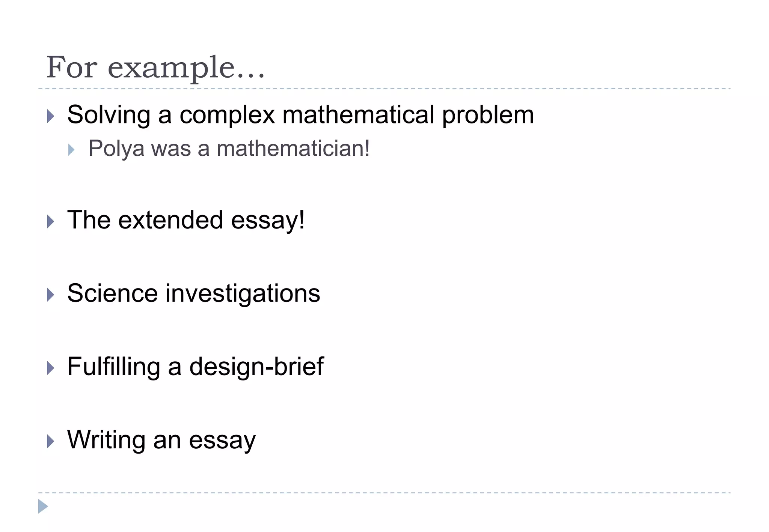Click the 'Science investigations' bullet text
Viewport: 769px width, 532px height.
193,293
